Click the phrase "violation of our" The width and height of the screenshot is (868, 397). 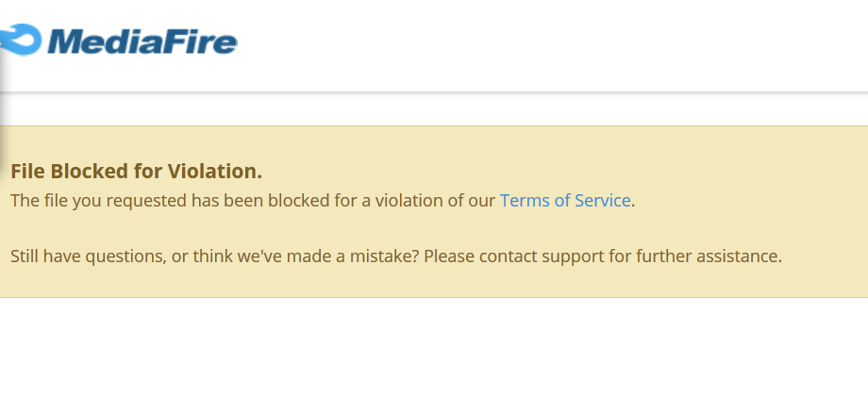click(435, 200)
